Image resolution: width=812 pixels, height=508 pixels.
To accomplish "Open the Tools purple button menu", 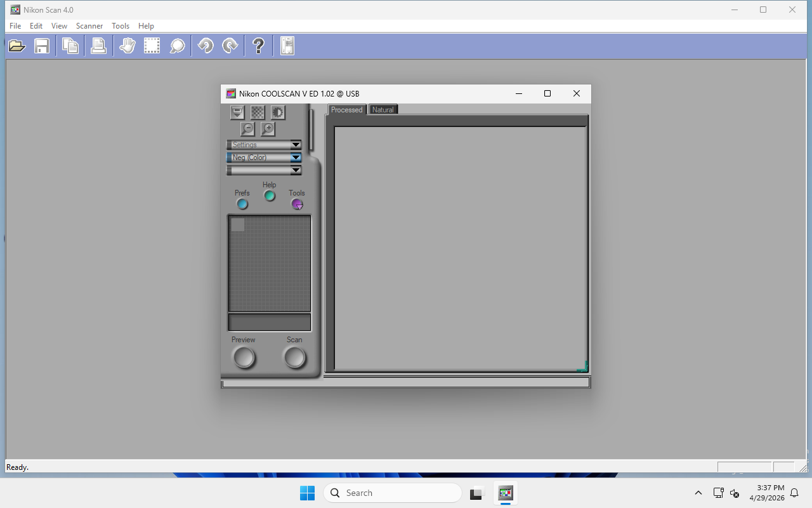I will tap(297, 204).
